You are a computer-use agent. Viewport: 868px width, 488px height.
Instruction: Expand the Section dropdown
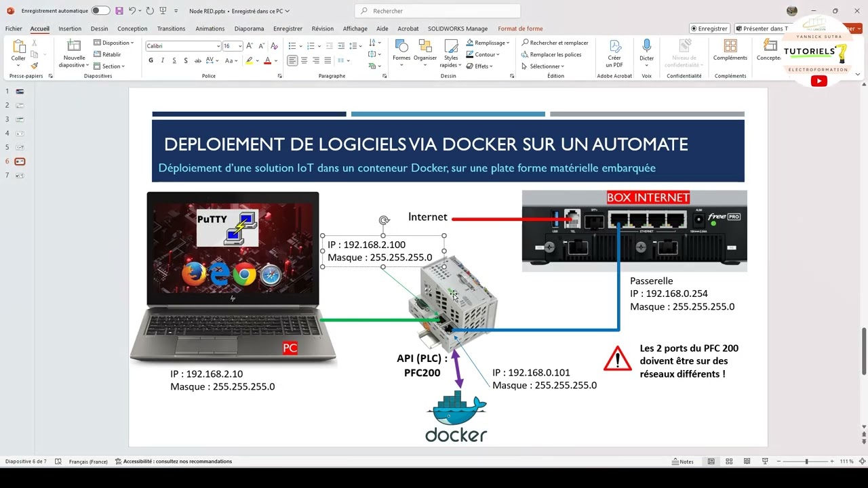coord(109,66)
